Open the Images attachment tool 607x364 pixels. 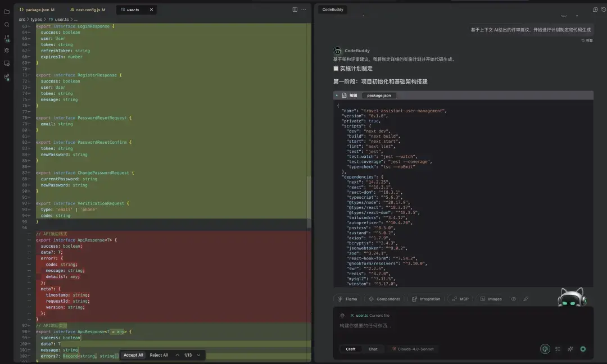click(491, 298)
